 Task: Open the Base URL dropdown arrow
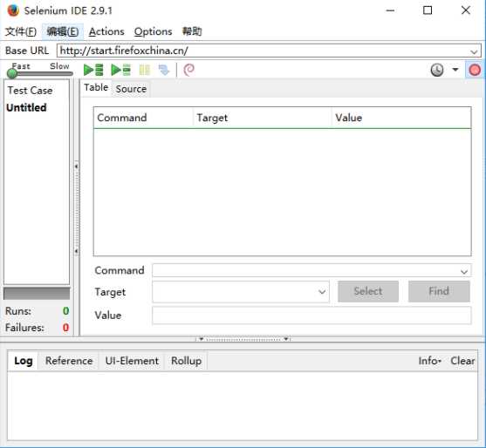[x=474, y=51]
